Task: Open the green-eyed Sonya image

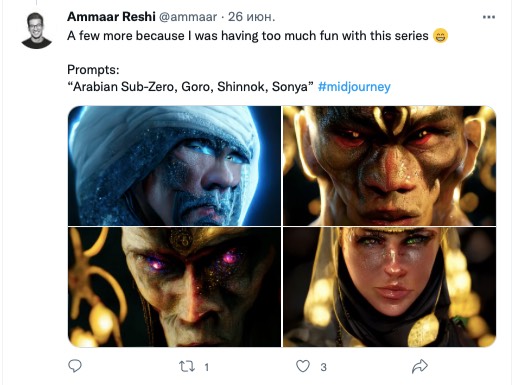Action: point(389,287)
